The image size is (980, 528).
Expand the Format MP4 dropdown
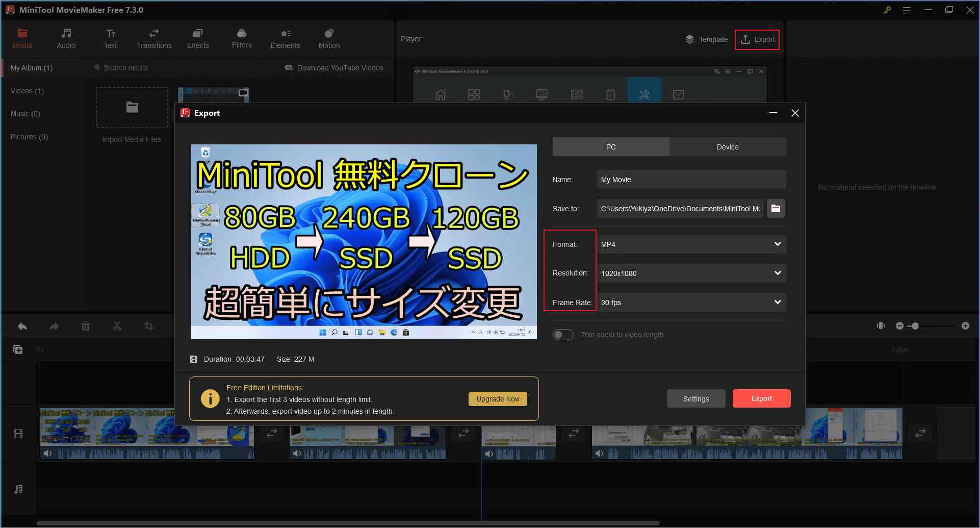coord(691,244)
